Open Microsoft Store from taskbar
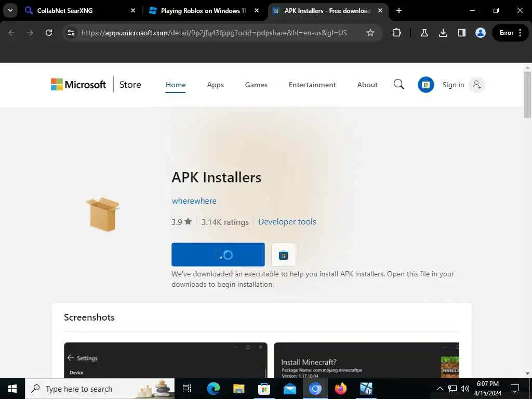Image resolution: width=532 pixels, height=399 pixels. [x=264, y=389]
